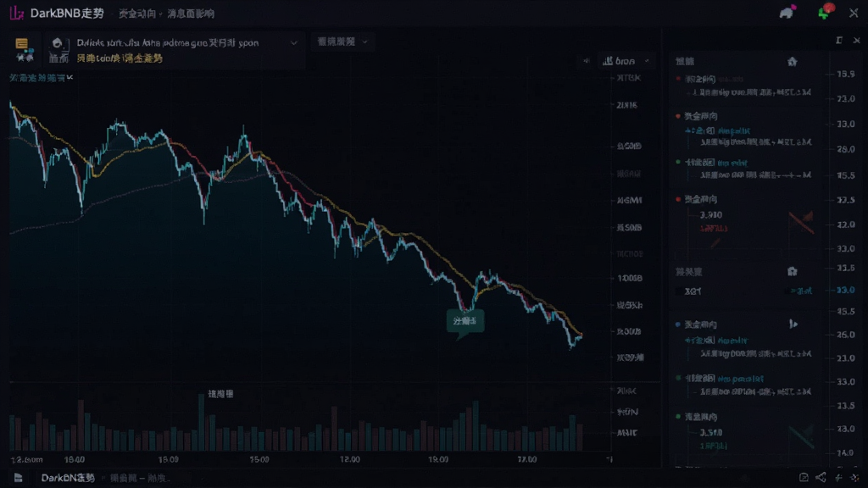Click the home icon above the 33.0 highlighted row

point(793,271)
